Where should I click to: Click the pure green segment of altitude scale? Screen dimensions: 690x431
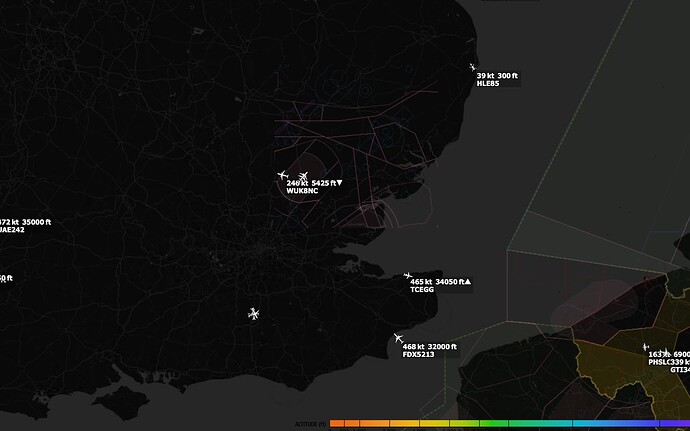[494, 424]
